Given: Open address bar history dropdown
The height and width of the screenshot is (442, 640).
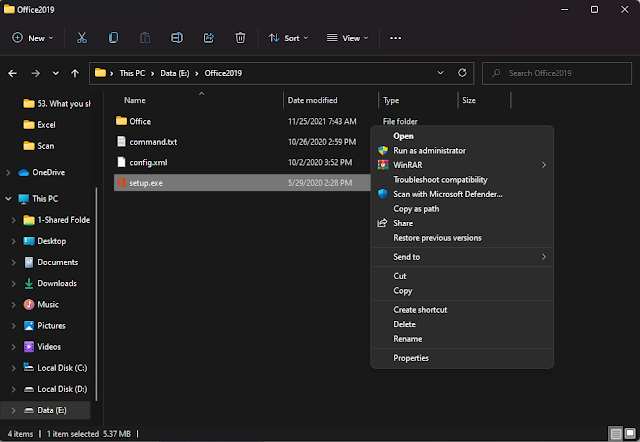Looking at the screenshot, I should (x=440, y=73).
